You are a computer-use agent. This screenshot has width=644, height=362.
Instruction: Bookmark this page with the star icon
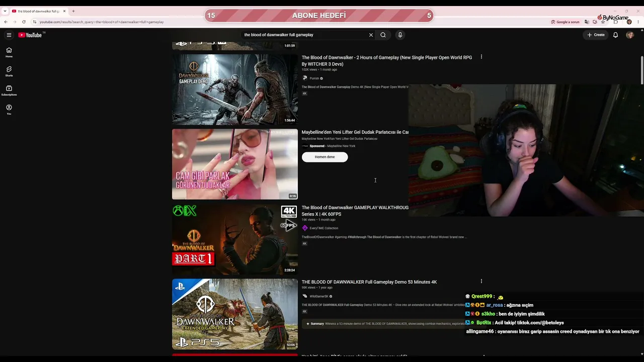pyautogui.click(x=603, y=22)
